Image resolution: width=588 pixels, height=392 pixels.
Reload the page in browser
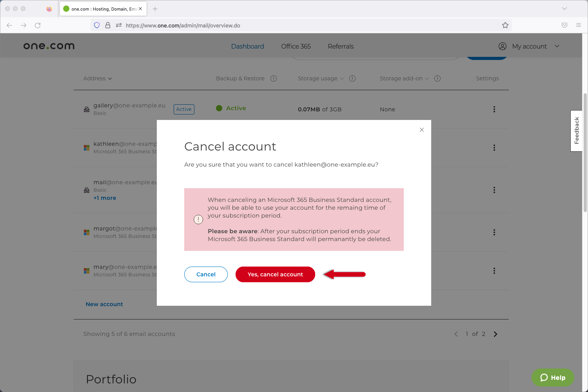(x=38, y=25)
